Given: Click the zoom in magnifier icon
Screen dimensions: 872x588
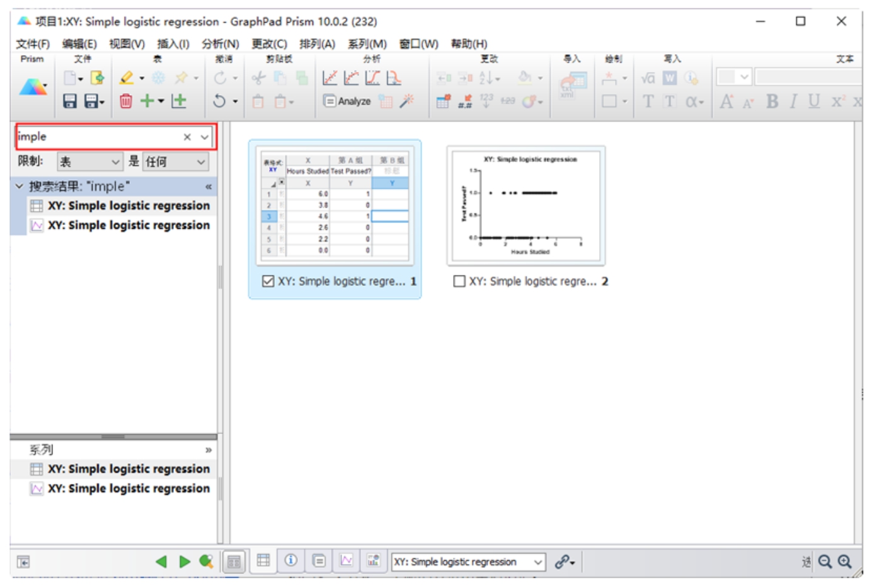Looking at the screenshot, I should [845, 561].
